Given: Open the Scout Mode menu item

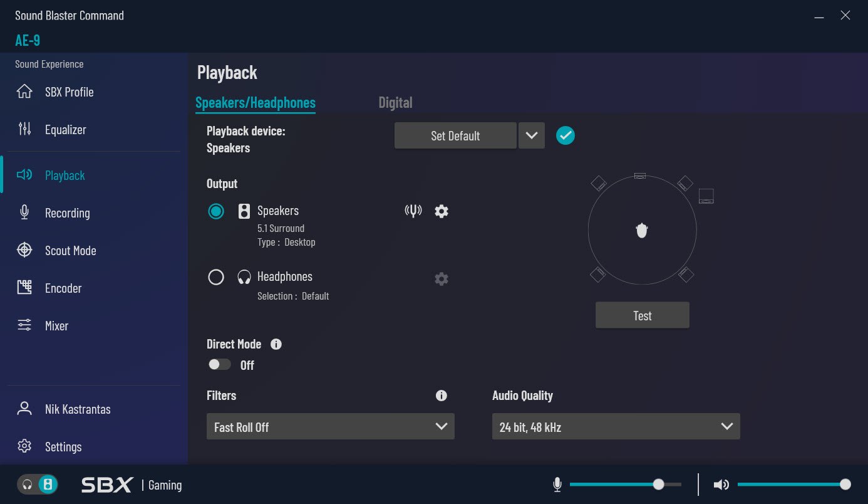Looking at the screenshot, I should click(x=71, y=251).
